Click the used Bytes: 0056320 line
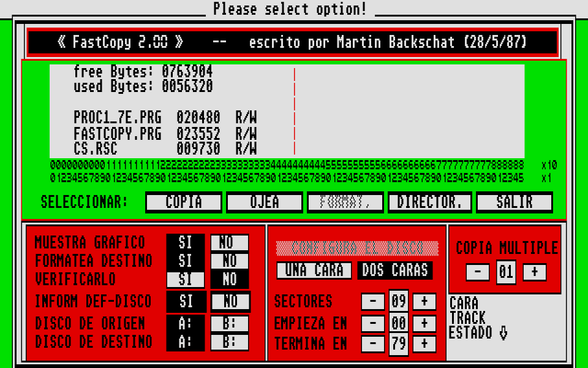This screenshot has height=368, width=588. 143,86
